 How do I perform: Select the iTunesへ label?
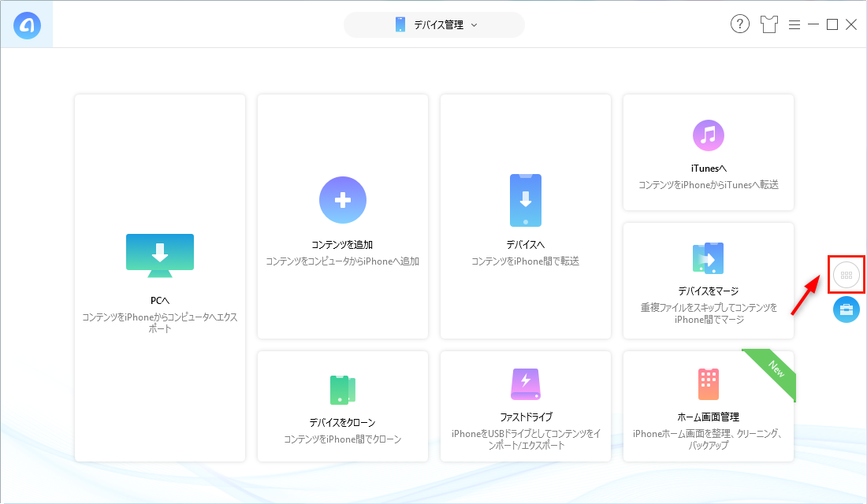(x=709, y=169)
